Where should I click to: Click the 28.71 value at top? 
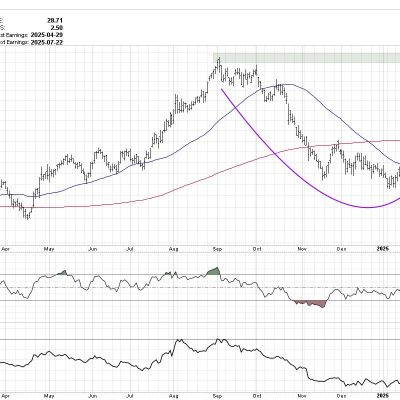[55, 21]
